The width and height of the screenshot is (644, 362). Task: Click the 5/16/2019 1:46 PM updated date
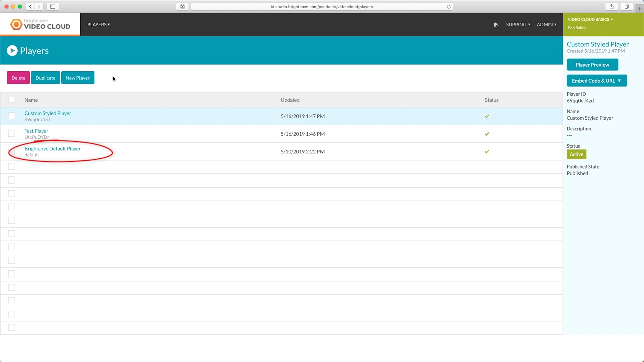(x=302, y=134)
